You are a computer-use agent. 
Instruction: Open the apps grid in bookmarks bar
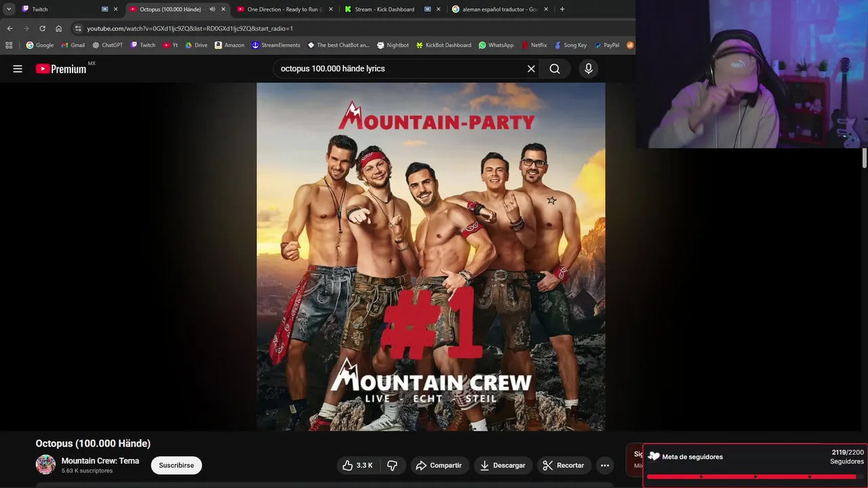point(9,45)
